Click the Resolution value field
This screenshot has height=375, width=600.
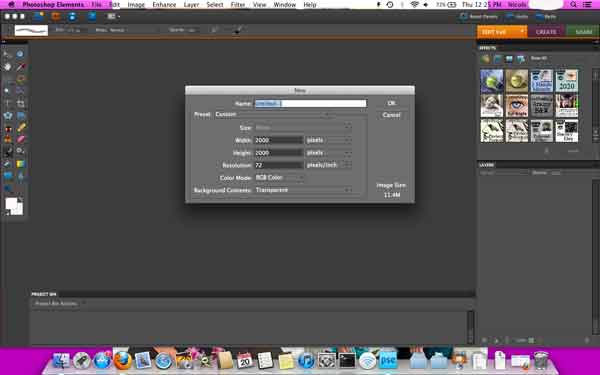point(279,165)
